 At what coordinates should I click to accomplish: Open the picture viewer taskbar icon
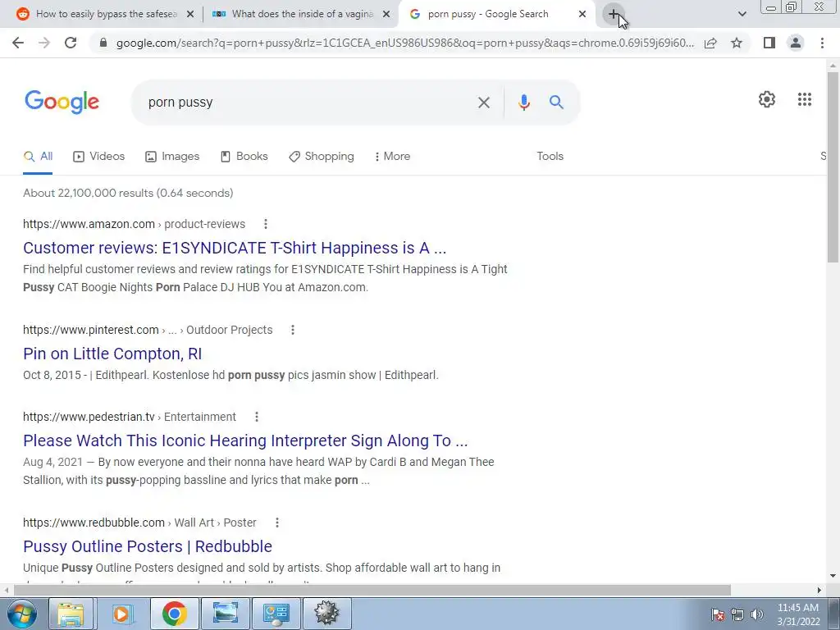tap(226, 614)
